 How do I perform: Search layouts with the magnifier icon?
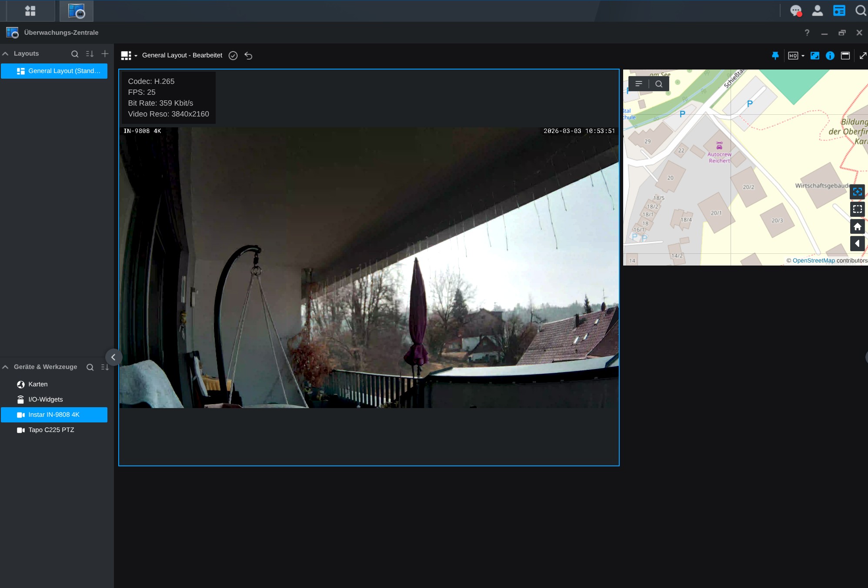75,54
